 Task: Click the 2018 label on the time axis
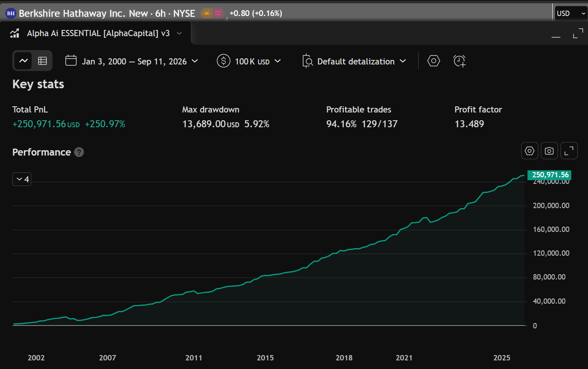[344, 358]
